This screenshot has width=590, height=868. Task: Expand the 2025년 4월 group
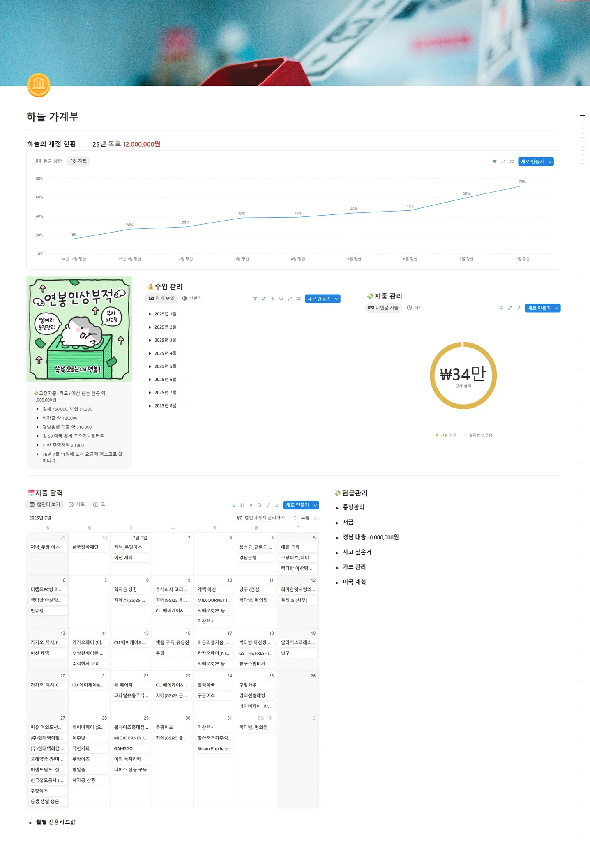[x=150, y=354]
